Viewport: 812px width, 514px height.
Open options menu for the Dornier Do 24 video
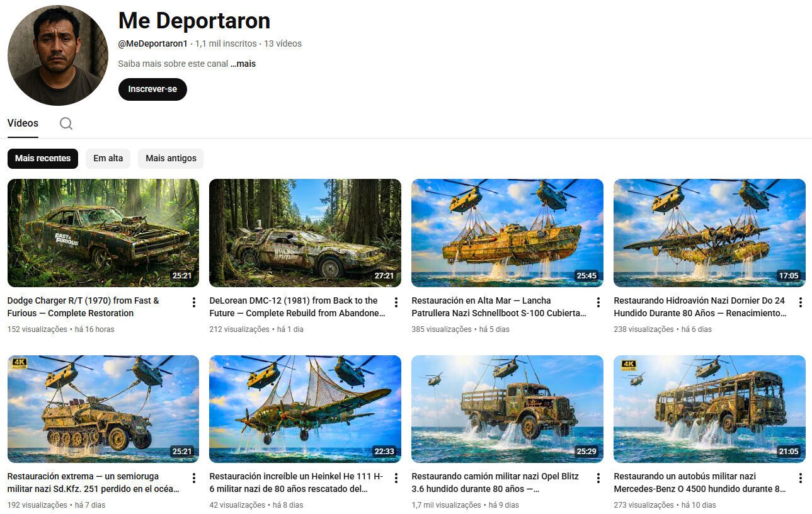click(800, 302)
